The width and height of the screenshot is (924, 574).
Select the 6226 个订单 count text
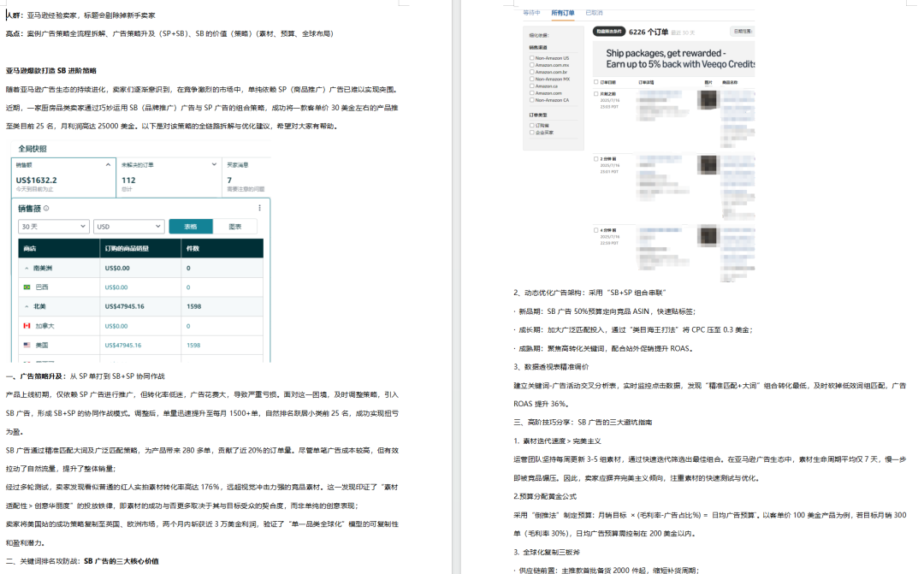click(649, 32)
